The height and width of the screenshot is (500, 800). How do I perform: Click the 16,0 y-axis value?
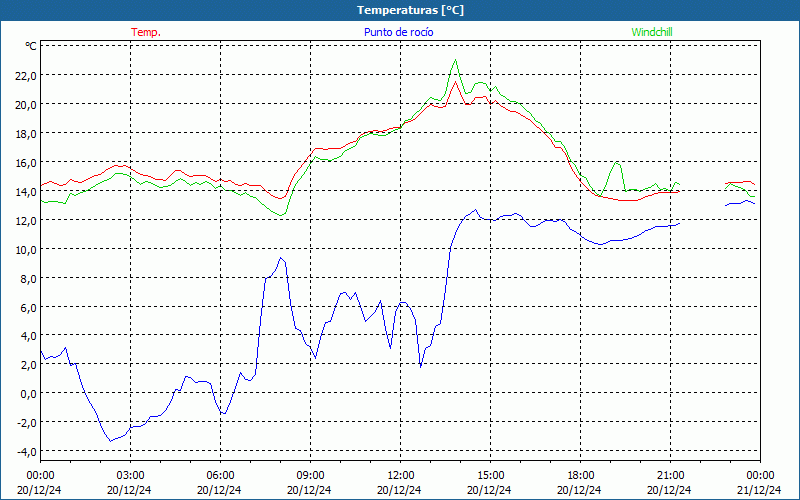point(26,163)
